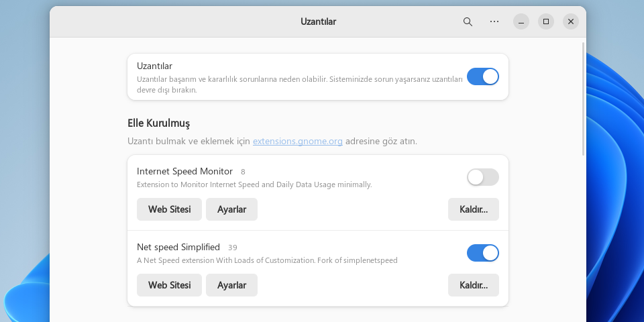Maximize the Uzantılar window
644x322 pixels.
546,21
